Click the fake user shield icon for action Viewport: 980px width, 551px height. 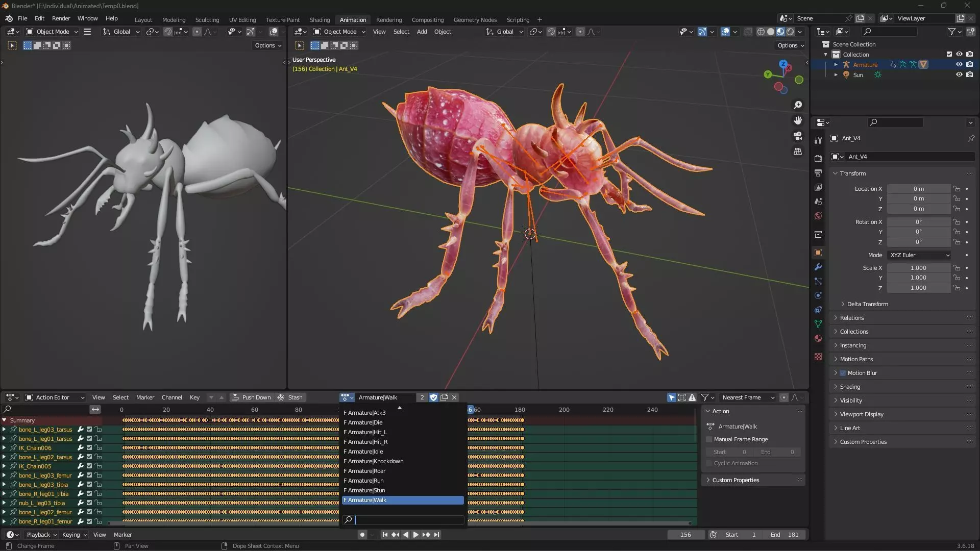(x=433, y=397)
